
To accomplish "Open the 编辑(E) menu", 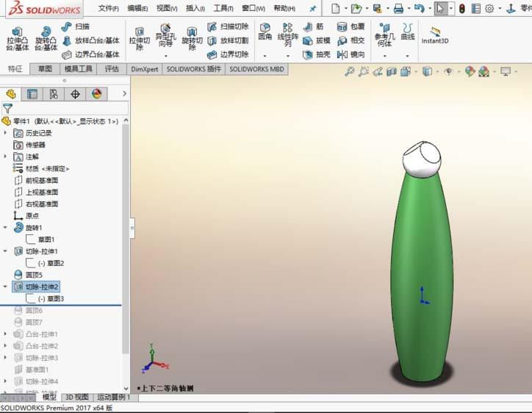I will coord(137,9).
